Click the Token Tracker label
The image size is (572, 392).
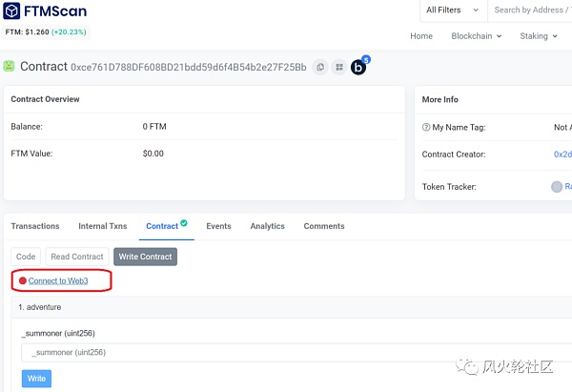coord(449,187)
